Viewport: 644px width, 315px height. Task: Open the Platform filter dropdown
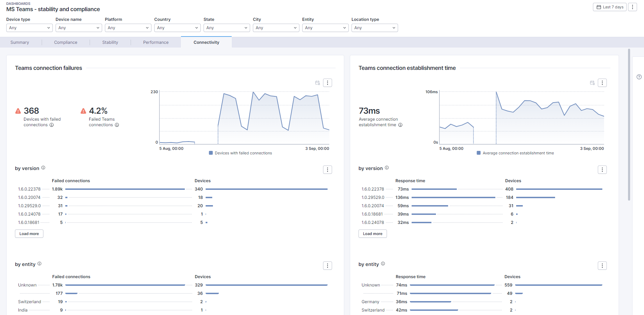pos(128,28)
